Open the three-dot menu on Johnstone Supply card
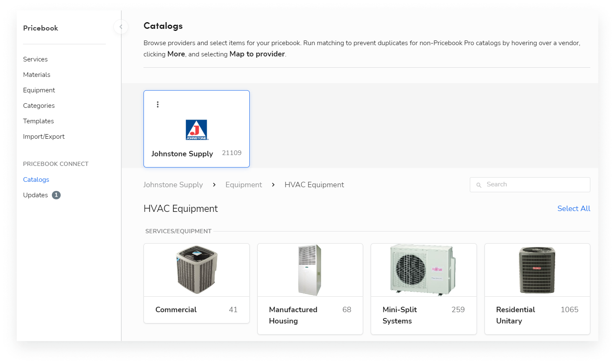The image size is (615, 364). point(158,104)
